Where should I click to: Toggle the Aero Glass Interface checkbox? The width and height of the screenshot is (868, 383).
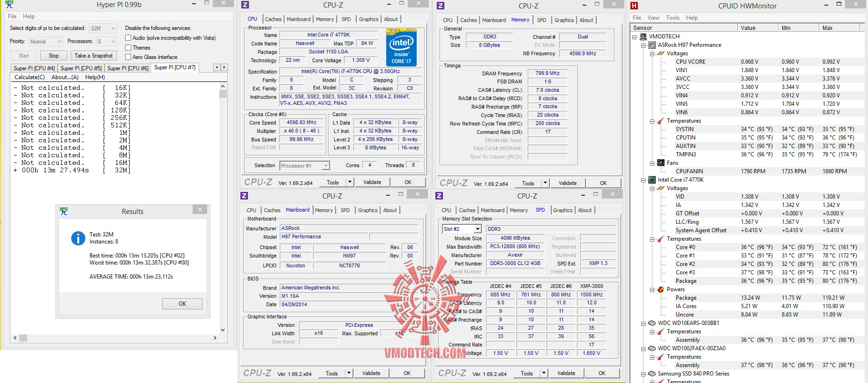point(128,57)
